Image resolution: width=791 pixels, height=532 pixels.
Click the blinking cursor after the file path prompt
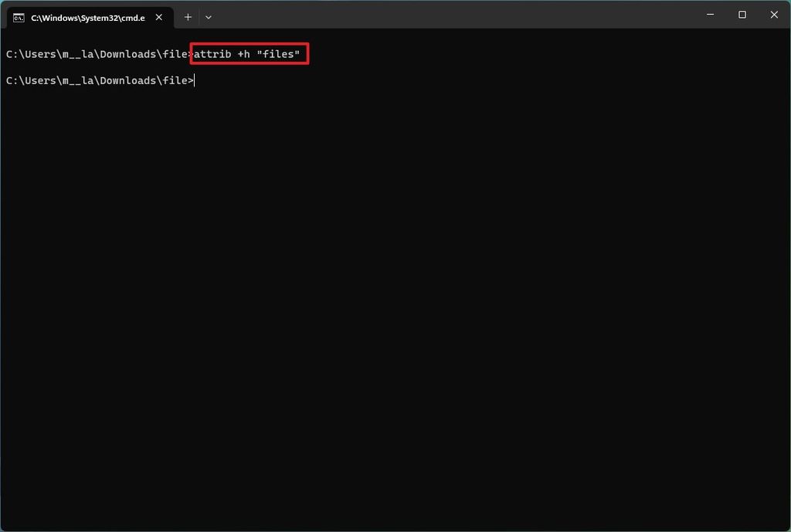tap(195, 80)
